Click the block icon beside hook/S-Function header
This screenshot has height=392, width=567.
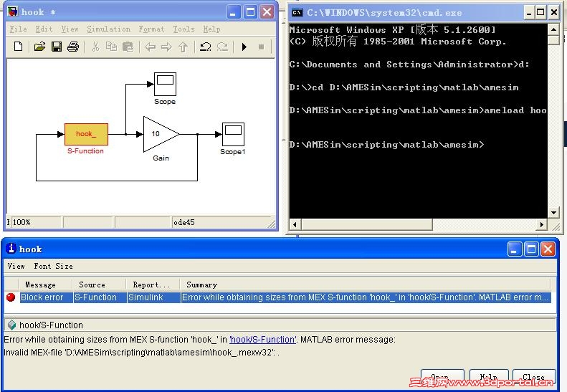[11, 325]
